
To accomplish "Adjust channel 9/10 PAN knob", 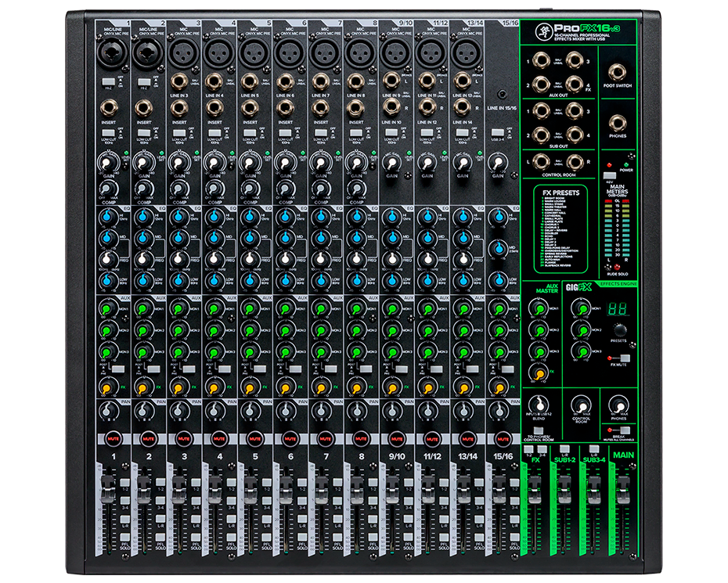I will 392,410.
